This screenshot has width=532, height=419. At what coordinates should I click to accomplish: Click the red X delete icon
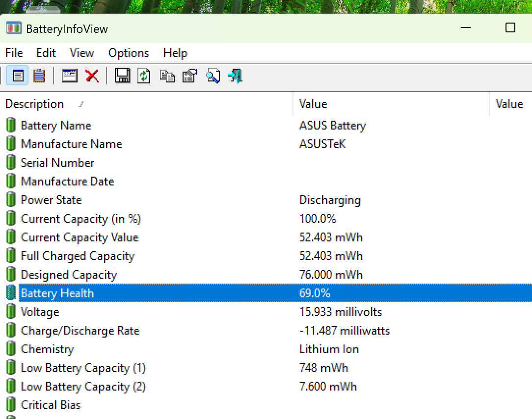92,76
